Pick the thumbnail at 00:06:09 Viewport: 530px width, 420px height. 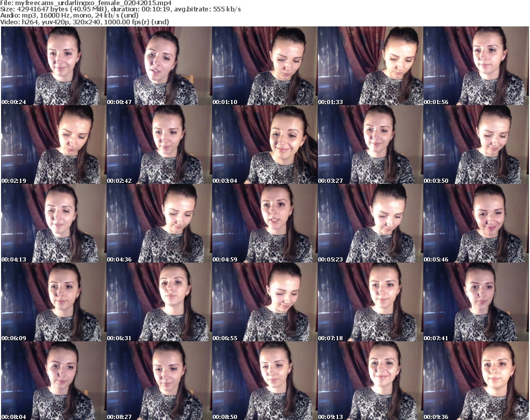click(53, 302)
